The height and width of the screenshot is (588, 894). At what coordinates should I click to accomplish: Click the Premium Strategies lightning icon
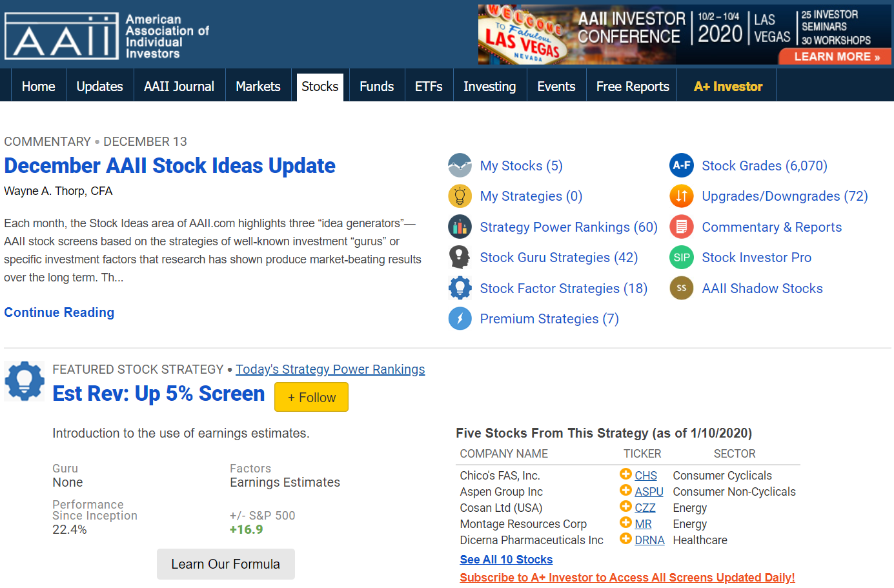pyautogui.click(x=460, y=318)
